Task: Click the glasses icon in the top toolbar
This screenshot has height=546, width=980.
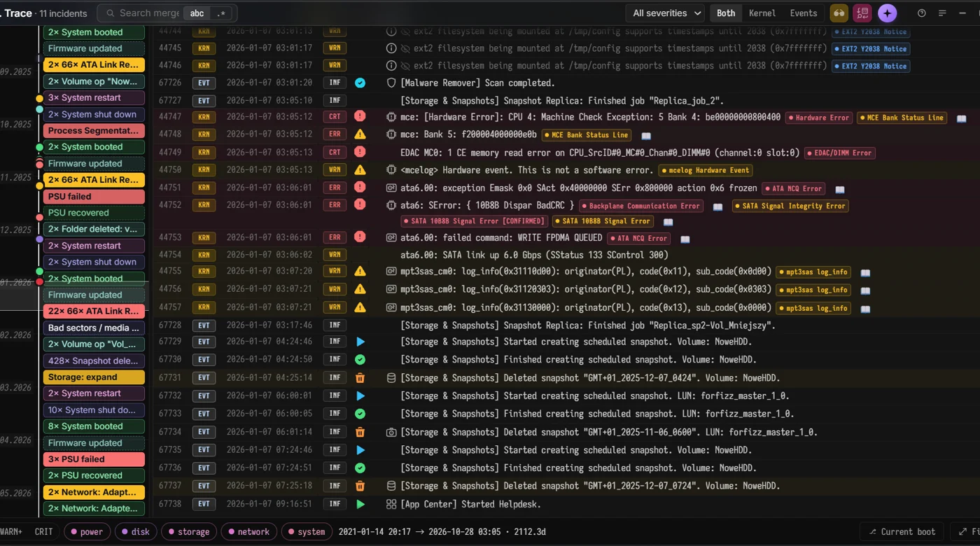Action: 839,13
